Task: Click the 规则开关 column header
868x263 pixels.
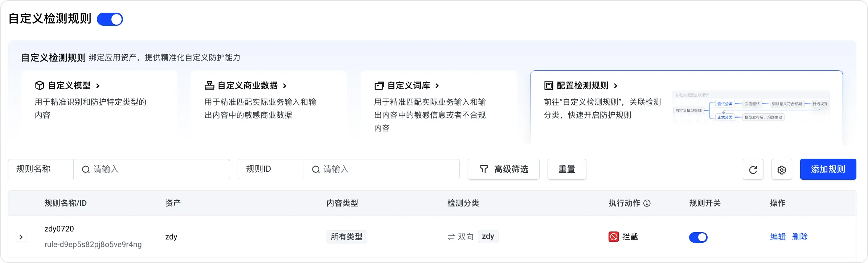Action: (x=705, y=203)
